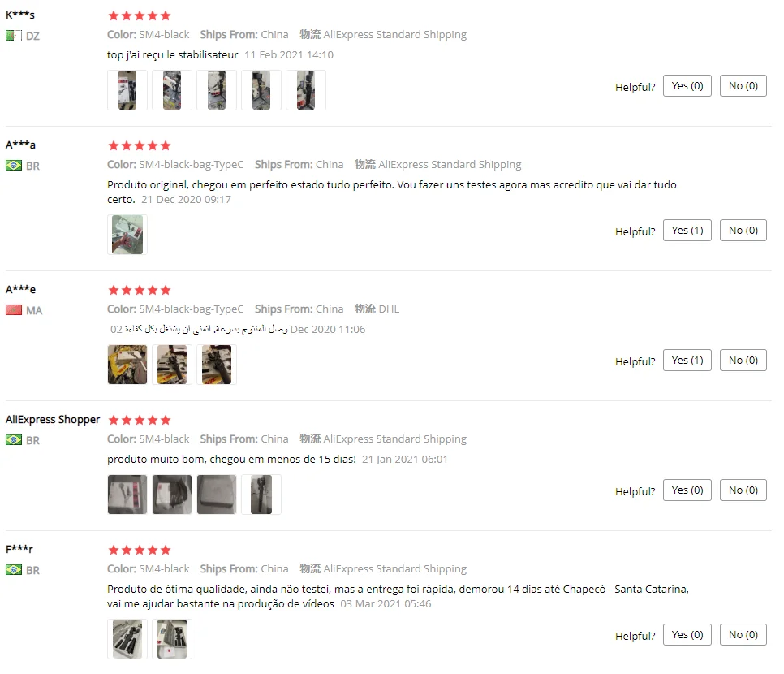Vote Yes (0) on F***r's review

coord(687,634)
